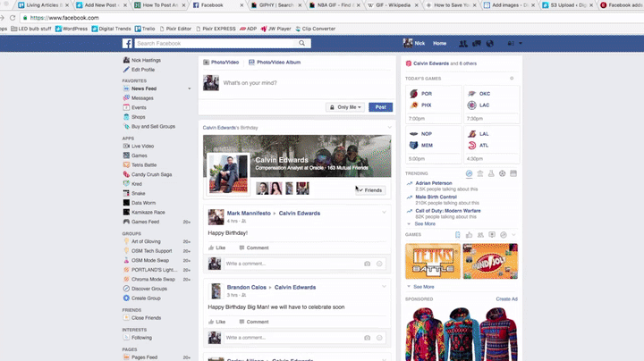Open WordPress bookmark in bookmarks bar
The height and width of the screenshot is (361, 644).
[72, 29]
